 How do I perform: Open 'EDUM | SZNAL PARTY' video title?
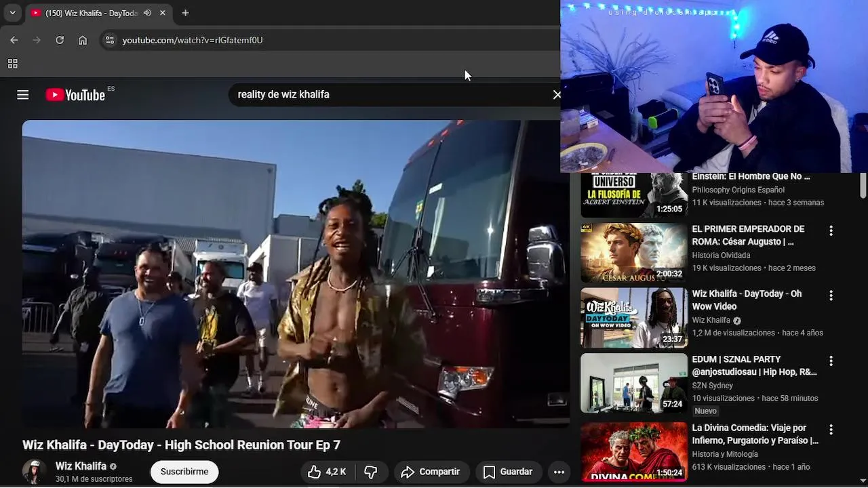click(754, 365)
